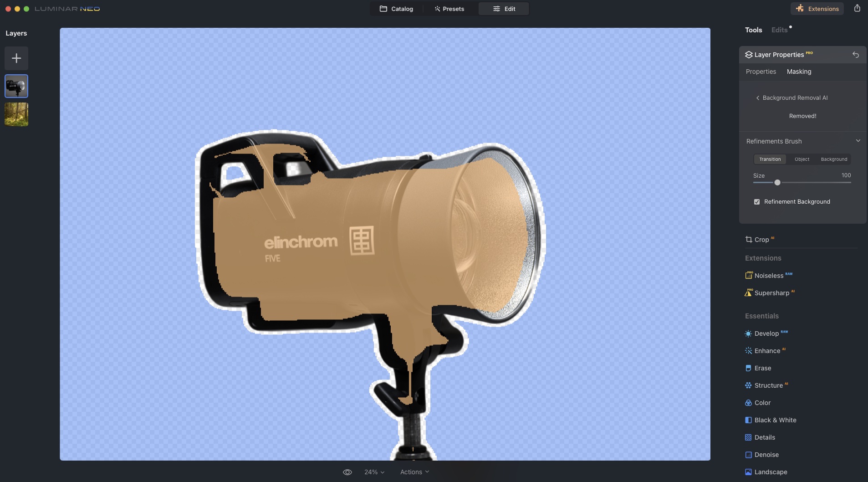Open the Color tool

(x=758, y=403)
